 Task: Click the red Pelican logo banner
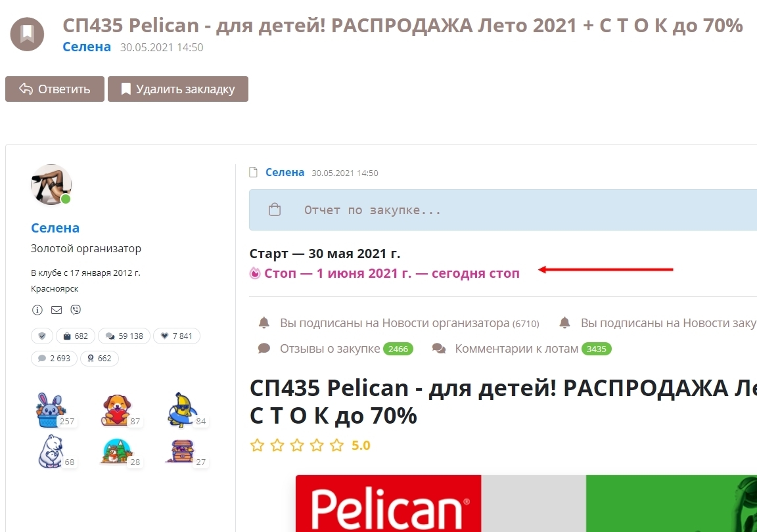[x=388, y=504]
